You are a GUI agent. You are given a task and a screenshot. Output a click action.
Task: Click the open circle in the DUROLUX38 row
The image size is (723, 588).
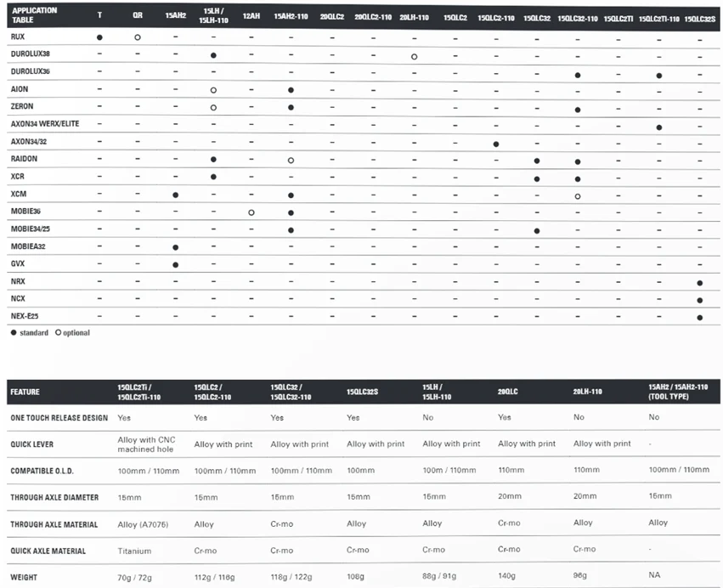[x=414, y=56]
